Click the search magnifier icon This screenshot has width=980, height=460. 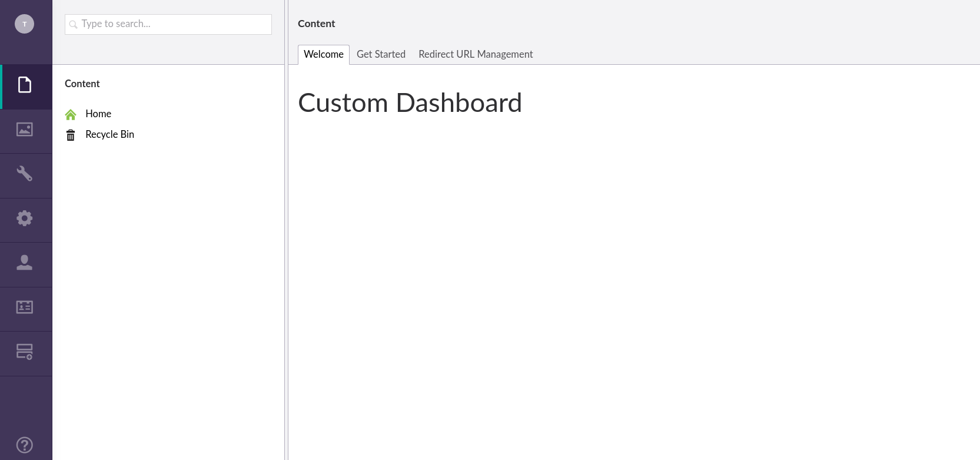pyautogui.click(x=74, y=25)
